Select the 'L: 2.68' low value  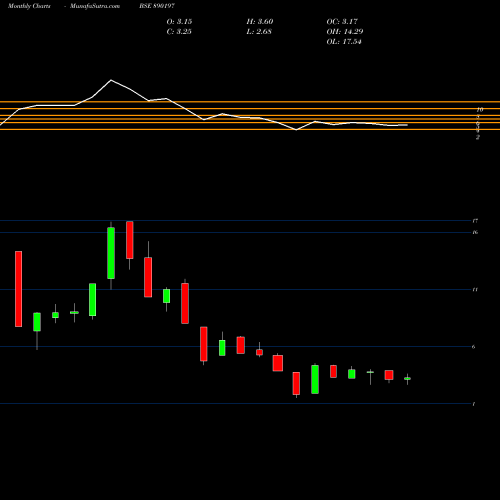coord(259,32)
